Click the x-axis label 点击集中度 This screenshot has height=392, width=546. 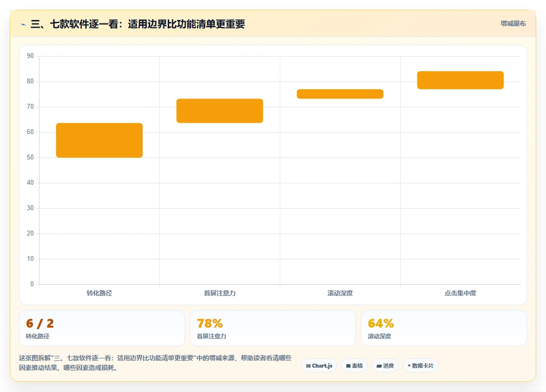point(460,293)
